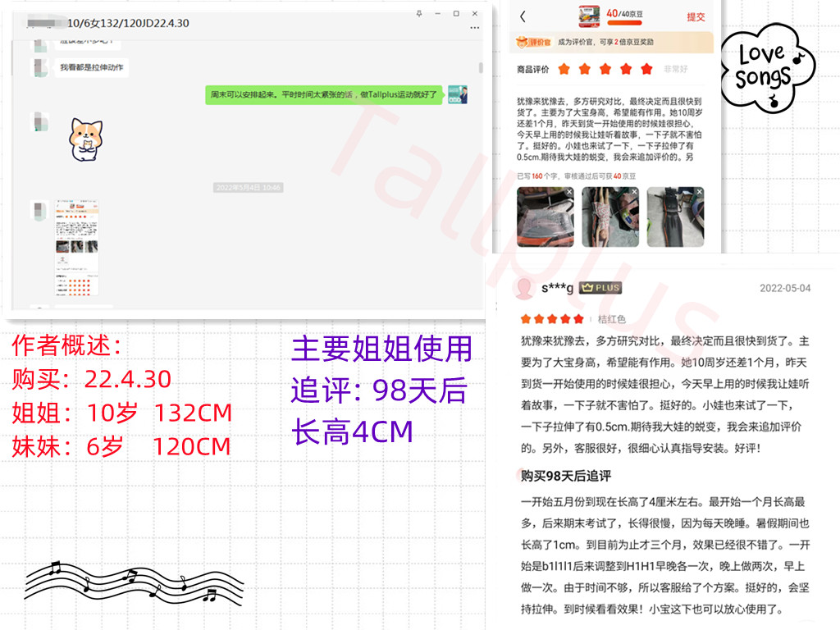Open the first uploaded review photo thumbnail

click(x=545, y=217)
